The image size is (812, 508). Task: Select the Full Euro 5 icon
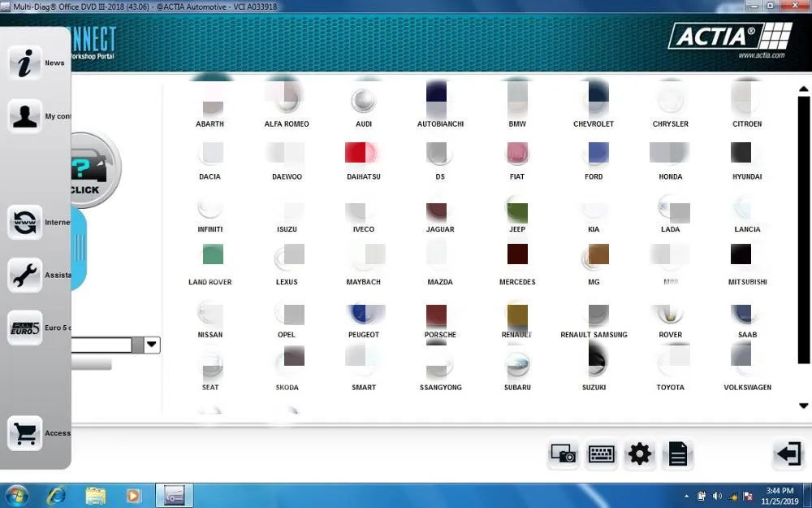[24, 328]
